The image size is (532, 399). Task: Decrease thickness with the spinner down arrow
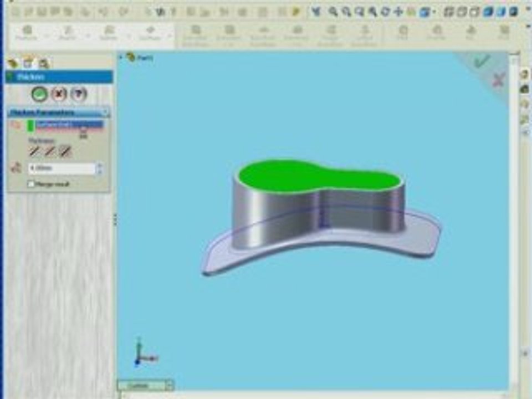[99, 171]
